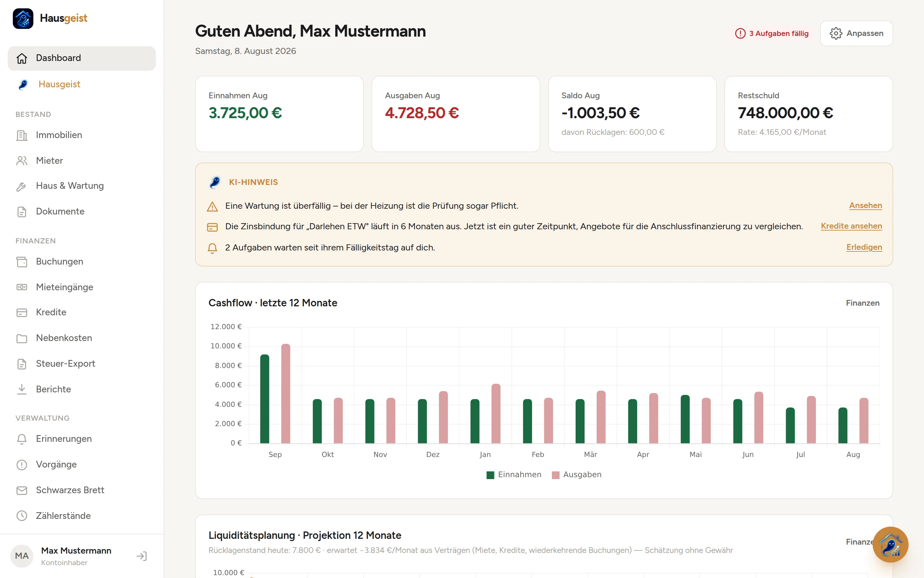Open Steuer-Export page
The image size is (924, 578).
click(x=82, y=364)
